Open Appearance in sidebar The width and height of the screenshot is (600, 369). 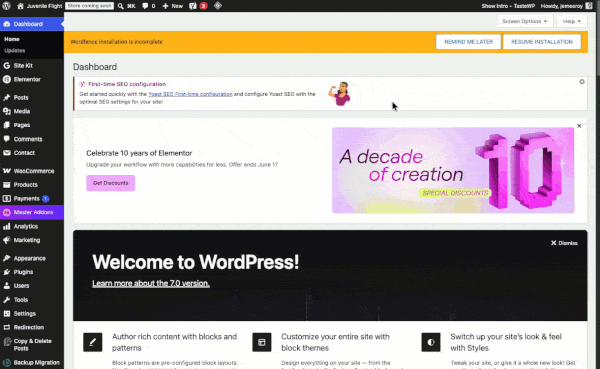pyautogui.click(x=32, y=258)
